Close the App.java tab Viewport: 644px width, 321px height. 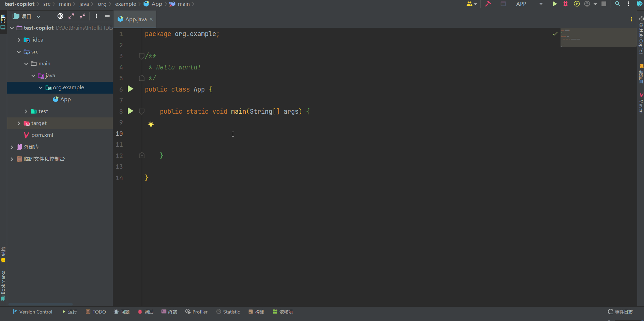click(151, 19)
